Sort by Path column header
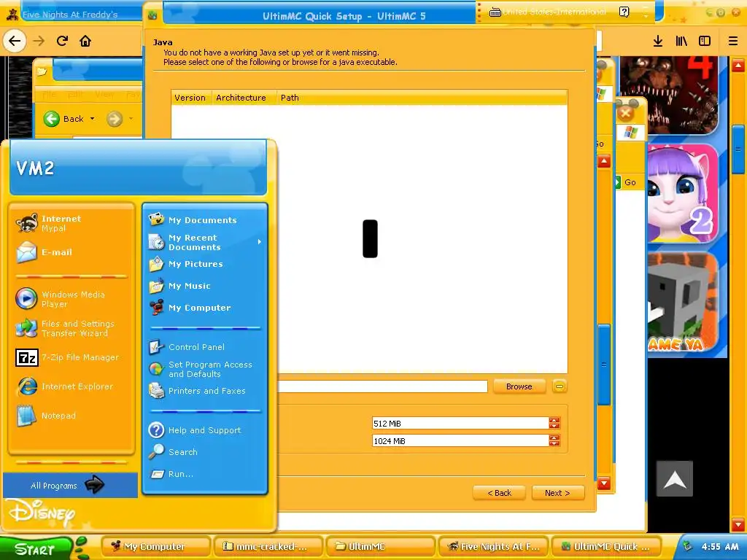Viewport: 747px width, 560px height. 289,98
